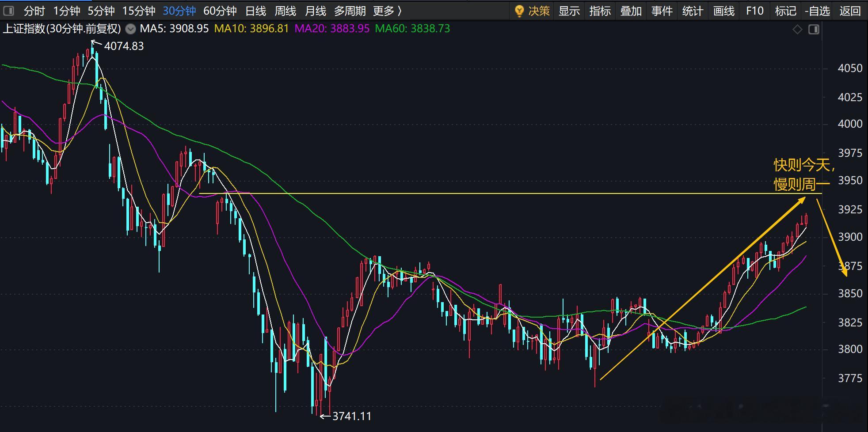Screen dimensions: 868x432
Task: Click the 3975 price axis label
Action: [850, 153]
